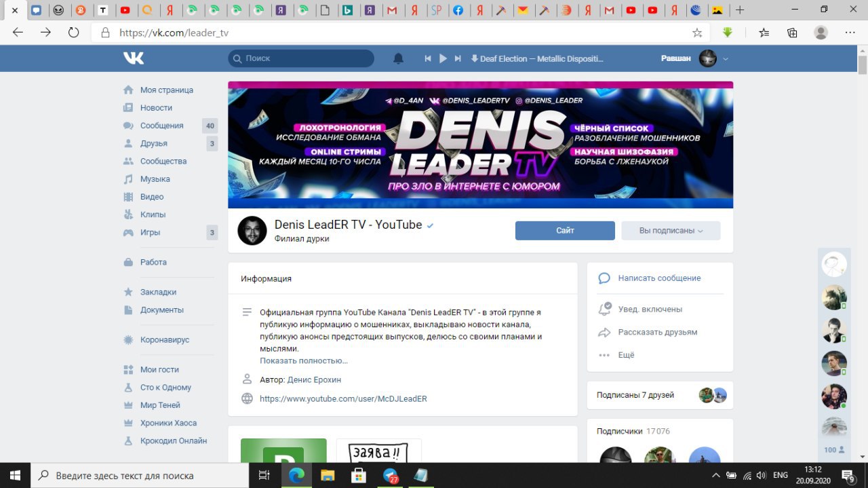Click the Сайт button
This screenshot has width=868, height=488.
[565, 231]
